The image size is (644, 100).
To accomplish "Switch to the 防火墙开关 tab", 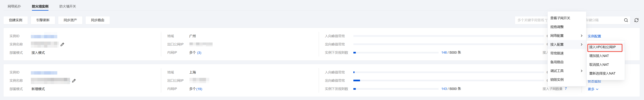I will coord(68,6).
